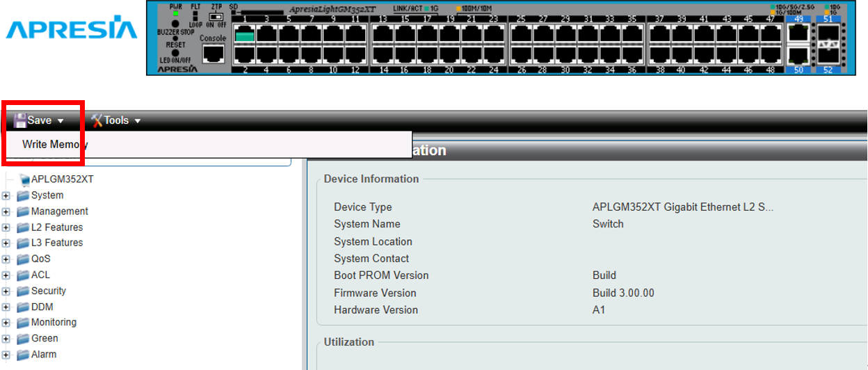This screenshot has width=868, height=370.
Task: Expand the Security tree node
Action: click(6, 291)
